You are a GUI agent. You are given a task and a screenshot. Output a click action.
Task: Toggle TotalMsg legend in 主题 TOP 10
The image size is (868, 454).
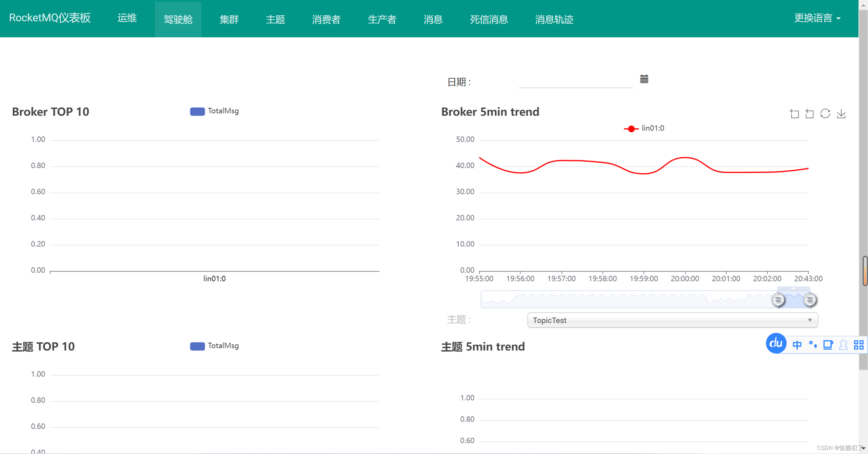click(x=214, y=346)
